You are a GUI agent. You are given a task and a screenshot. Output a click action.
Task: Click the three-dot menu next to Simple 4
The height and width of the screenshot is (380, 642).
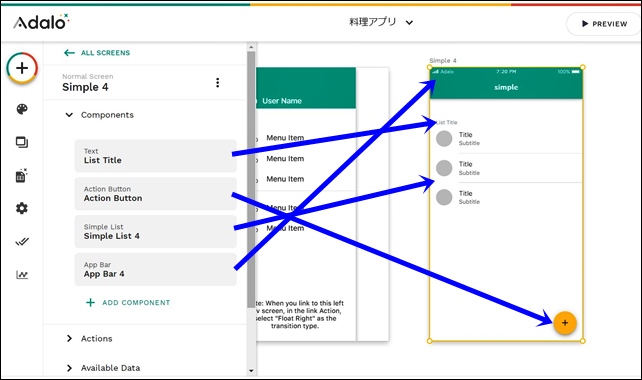point(217,83)
